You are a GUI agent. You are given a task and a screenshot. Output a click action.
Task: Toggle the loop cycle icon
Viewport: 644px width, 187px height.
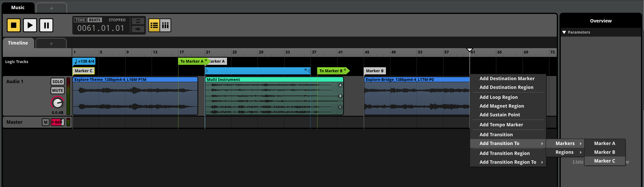pos(138,21)
